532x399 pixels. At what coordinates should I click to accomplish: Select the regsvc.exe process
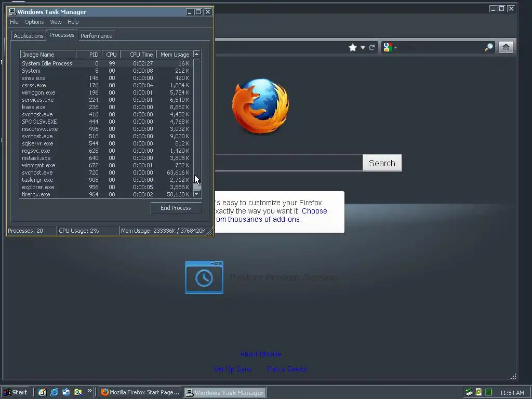[106, 151]
